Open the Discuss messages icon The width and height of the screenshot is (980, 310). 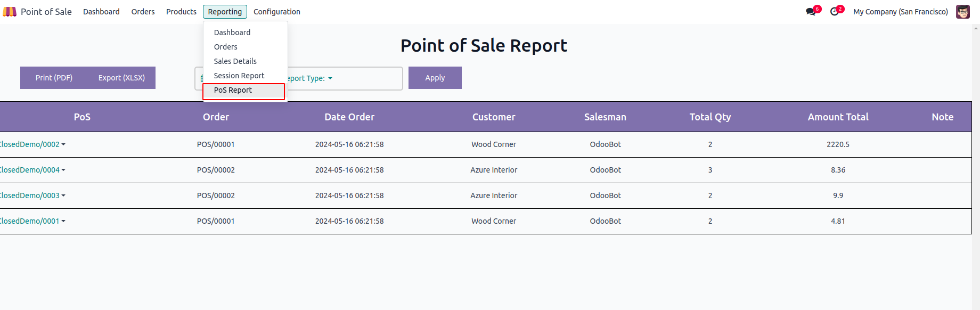[x=811, y=12]
